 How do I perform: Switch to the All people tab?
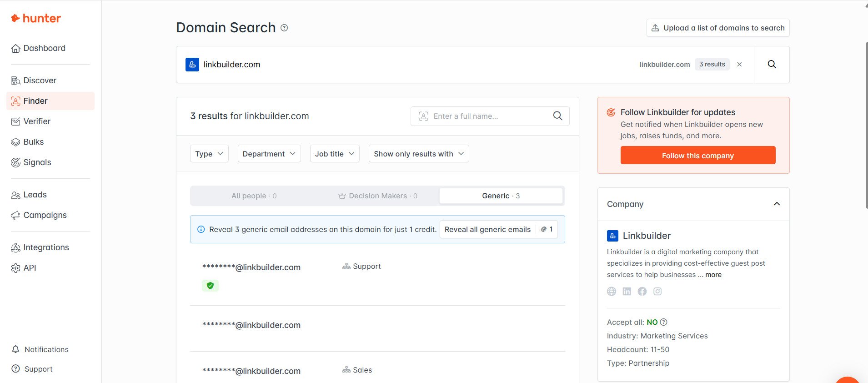tap(254, 196)
